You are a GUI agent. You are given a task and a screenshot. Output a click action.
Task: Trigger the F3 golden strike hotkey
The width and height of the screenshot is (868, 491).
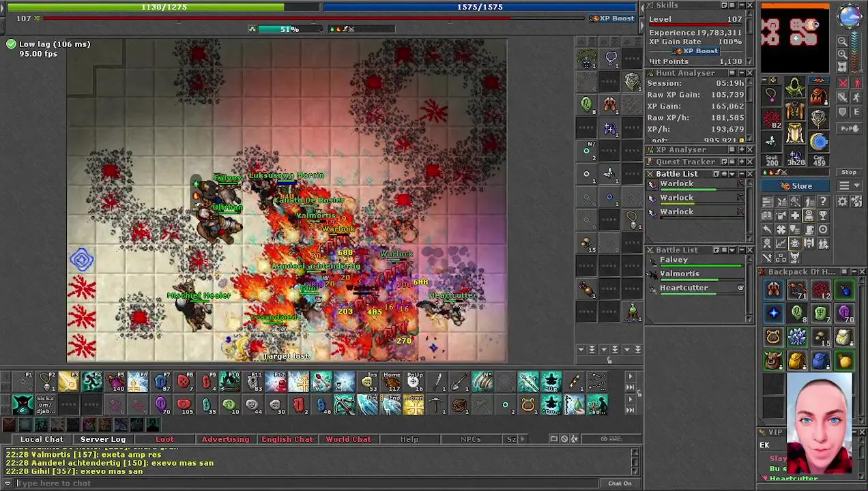click(68, 382)
